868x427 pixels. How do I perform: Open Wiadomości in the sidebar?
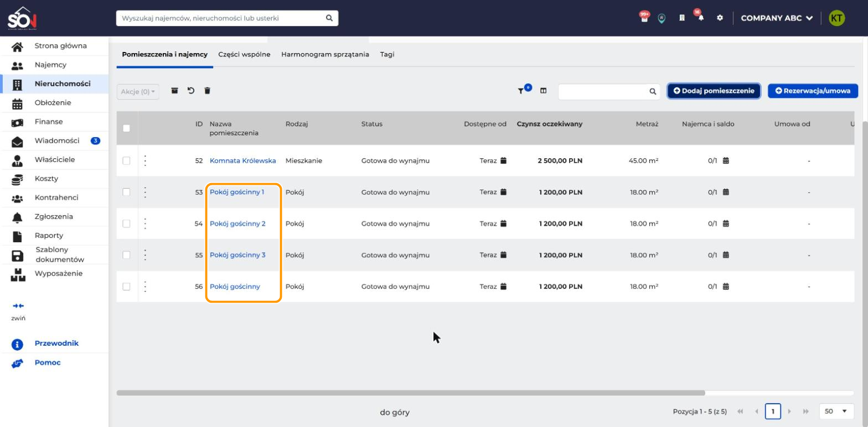54,140
